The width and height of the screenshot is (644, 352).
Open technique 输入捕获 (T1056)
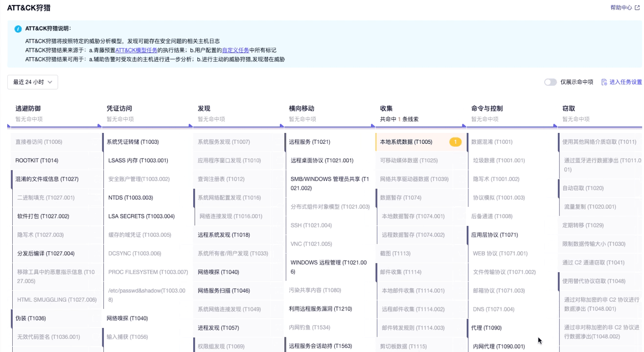[x=127, y=337]
